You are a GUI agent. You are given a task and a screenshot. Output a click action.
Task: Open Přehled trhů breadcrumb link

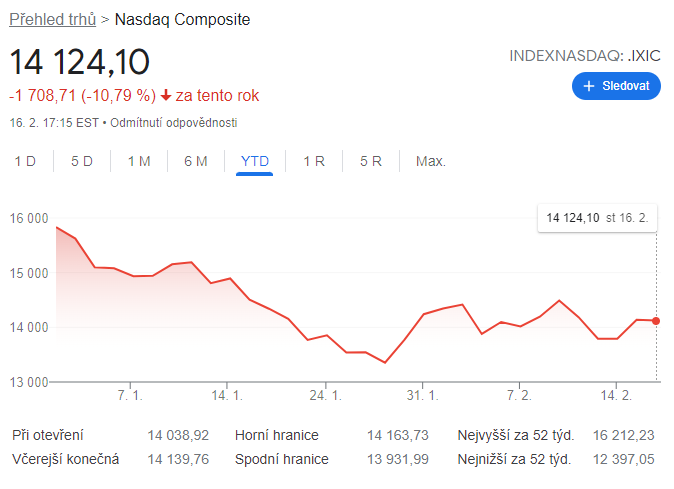pos(52,20)
